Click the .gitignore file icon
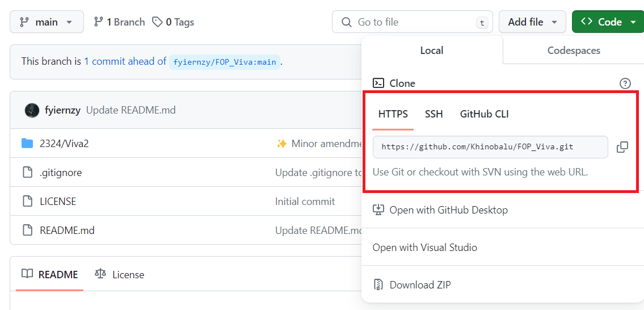This screenshot has height=310, width=644. pos(27,172)
